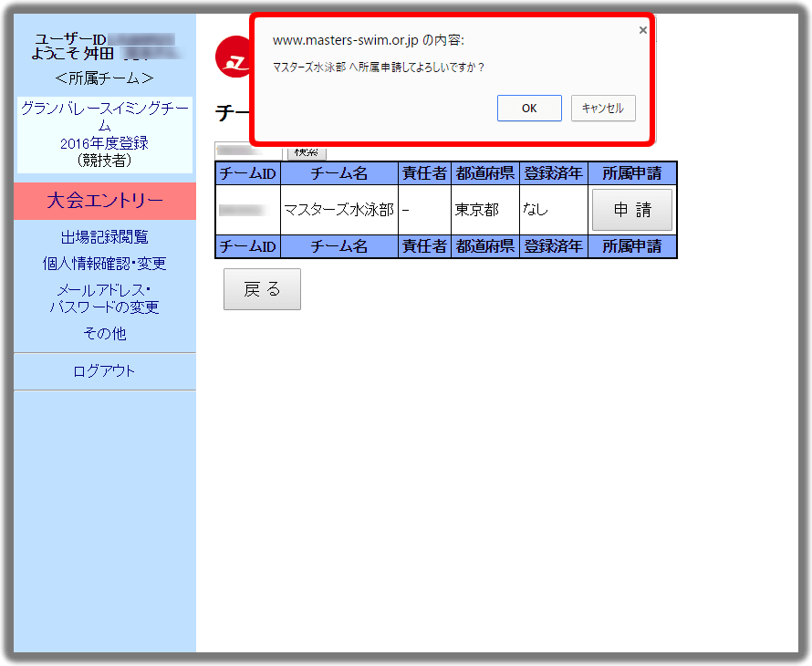
Task: Select その他 in the sidebar
Action: point(105,334)
